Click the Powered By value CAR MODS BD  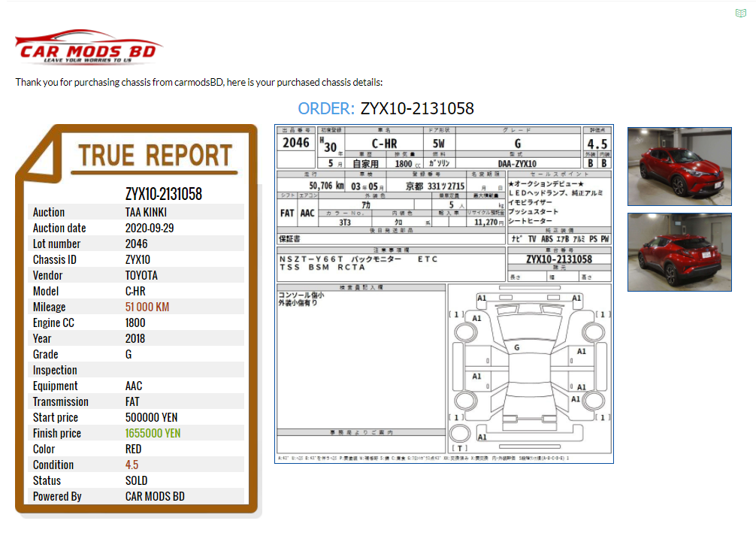pyautogui.click(x=155, y=497)
